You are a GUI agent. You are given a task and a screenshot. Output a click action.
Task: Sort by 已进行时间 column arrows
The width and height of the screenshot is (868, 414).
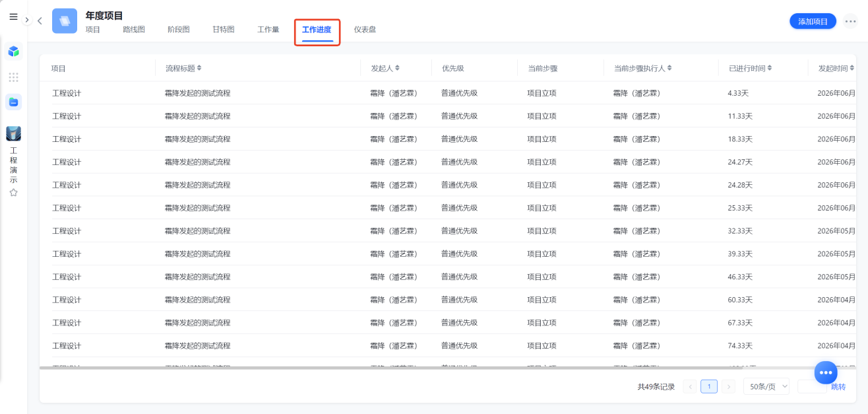click(x=769, y=68)
